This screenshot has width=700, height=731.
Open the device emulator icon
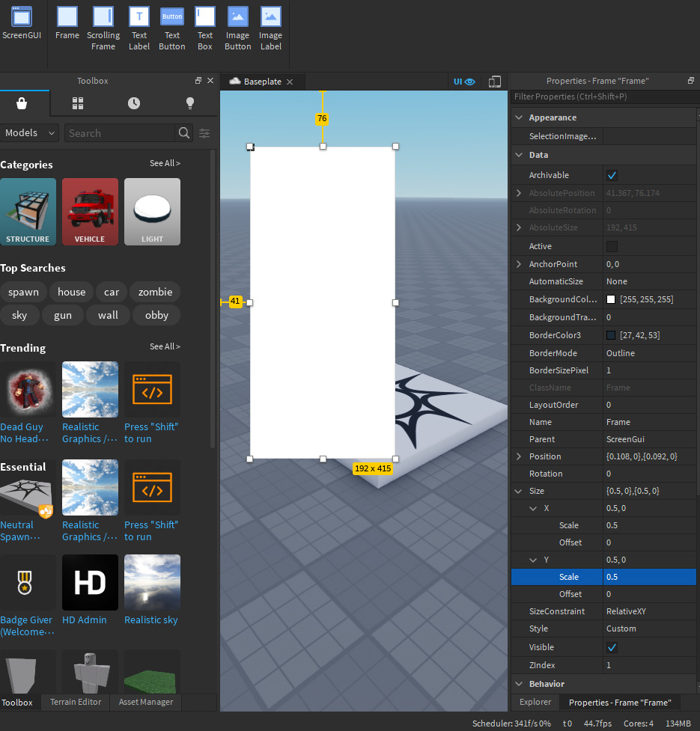494,82
